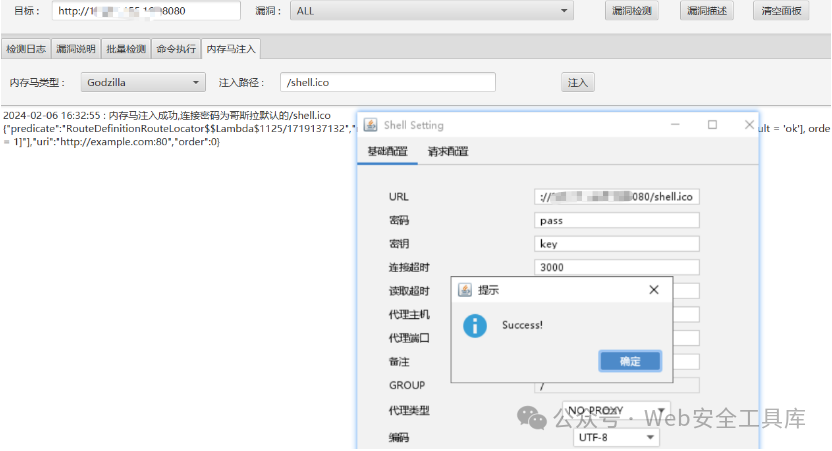Click the Success! message text

coord(522,325)
